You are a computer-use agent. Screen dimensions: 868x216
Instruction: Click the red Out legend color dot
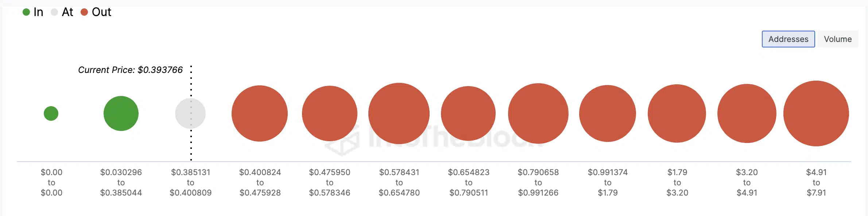tap(84, 12)
